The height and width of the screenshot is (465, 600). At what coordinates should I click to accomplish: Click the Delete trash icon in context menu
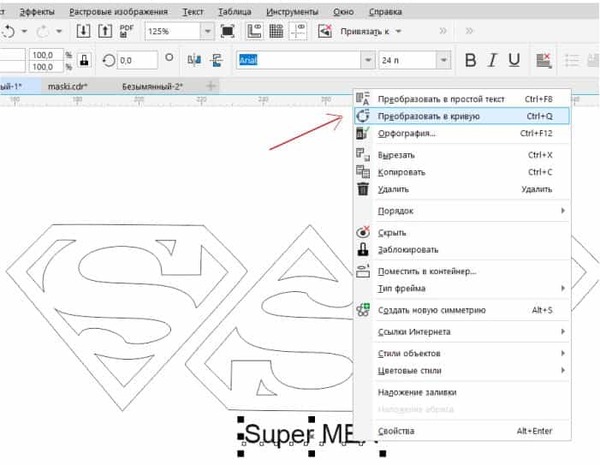coord(363,188)
